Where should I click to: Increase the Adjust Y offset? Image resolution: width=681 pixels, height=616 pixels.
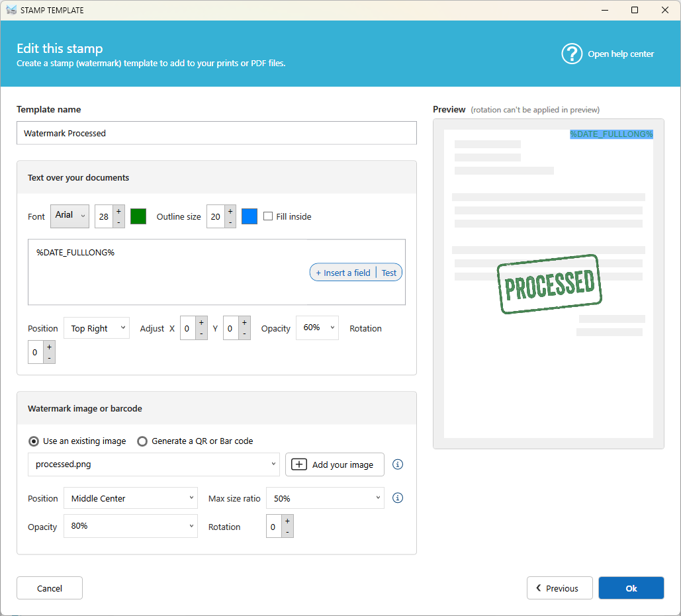coord(244,322)
